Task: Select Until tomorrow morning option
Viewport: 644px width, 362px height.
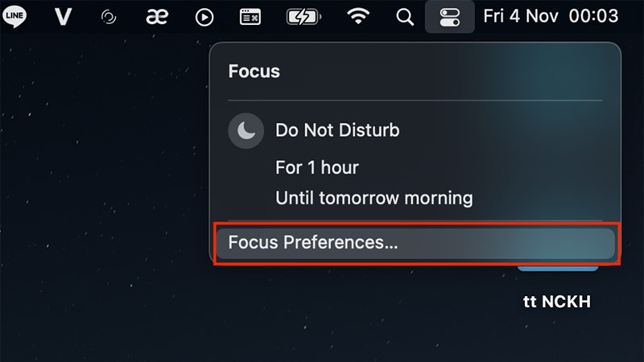Action: tap(374, 197)
